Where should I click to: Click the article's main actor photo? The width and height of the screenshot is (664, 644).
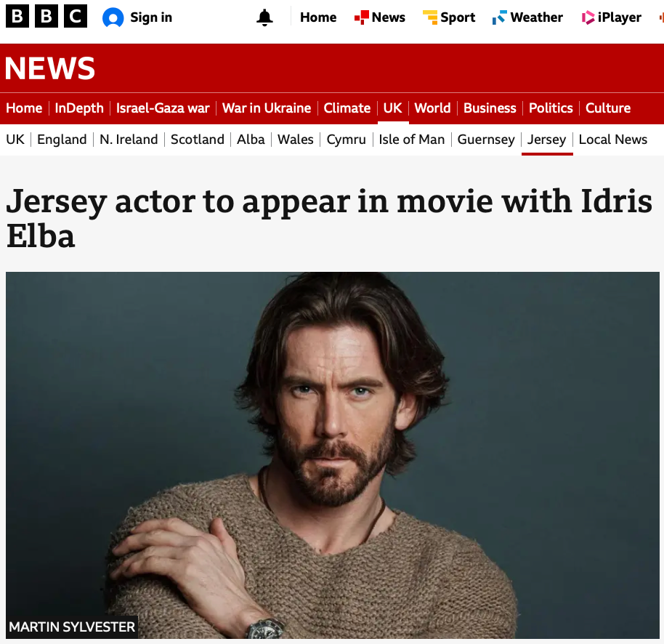(x=333, y=455)
